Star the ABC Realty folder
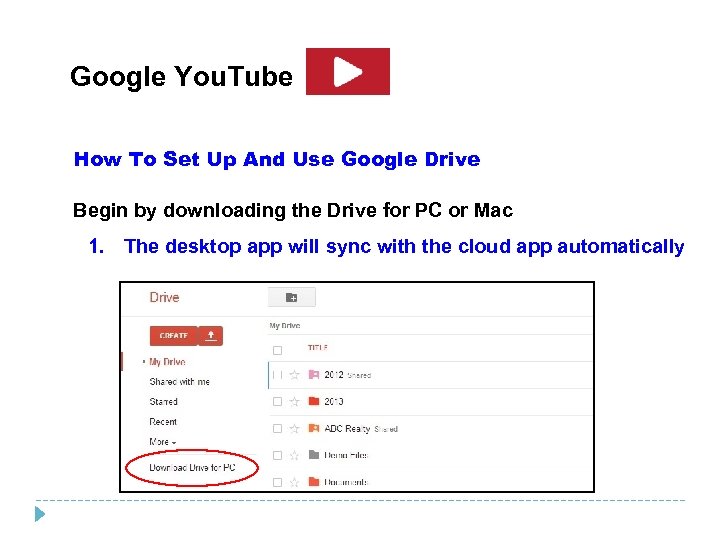 [294, 428]
